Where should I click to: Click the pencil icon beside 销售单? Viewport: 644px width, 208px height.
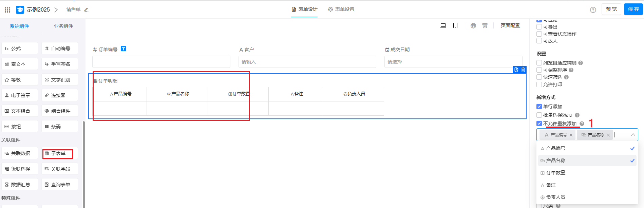pyautogui.click(x=86, y=10)
